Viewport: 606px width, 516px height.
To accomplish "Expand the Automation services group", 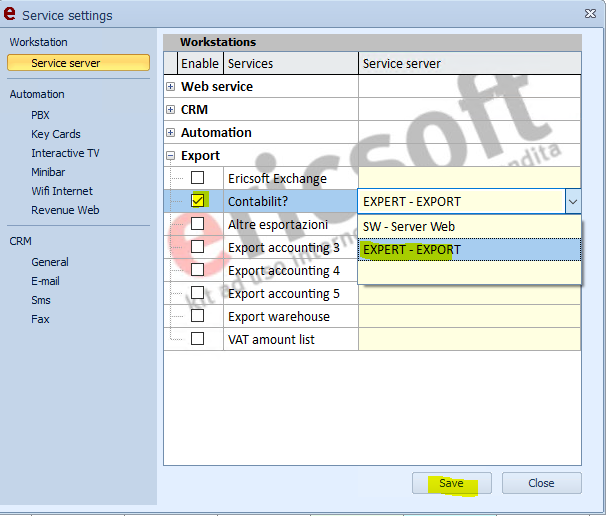I will click(171, 133).
